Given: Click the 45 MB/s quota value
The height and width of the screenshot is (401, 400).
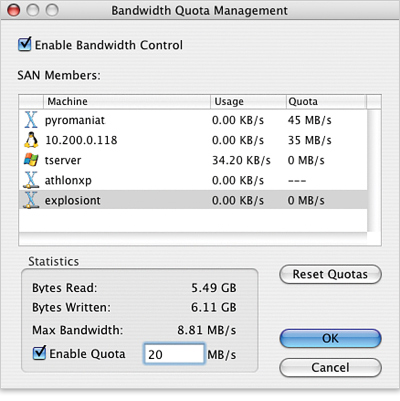Looking at the screenshot, I should pyautogui.click(x=310, y=120).
